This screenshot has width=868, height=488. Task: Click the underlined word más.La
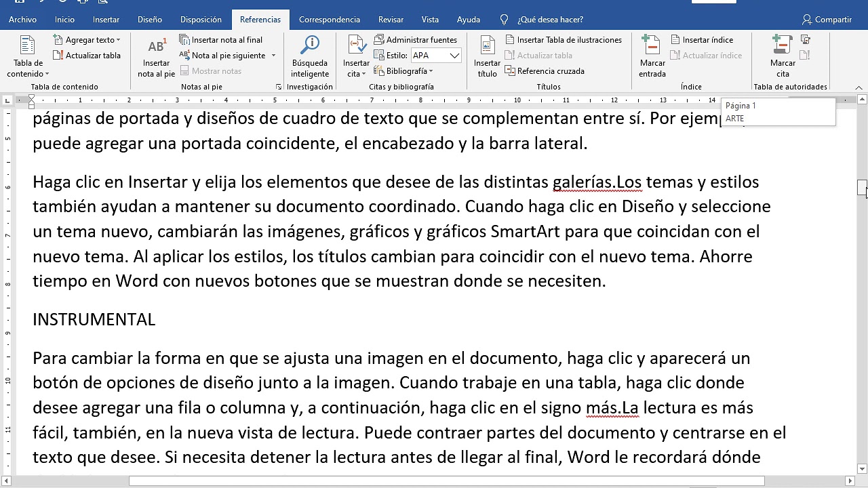(612, 408)
